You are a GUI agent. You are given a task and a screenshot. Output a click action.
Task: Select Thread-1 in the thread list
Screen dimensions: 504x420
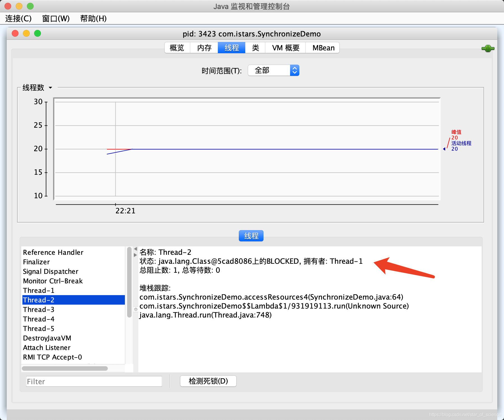(x=73, y=290)
